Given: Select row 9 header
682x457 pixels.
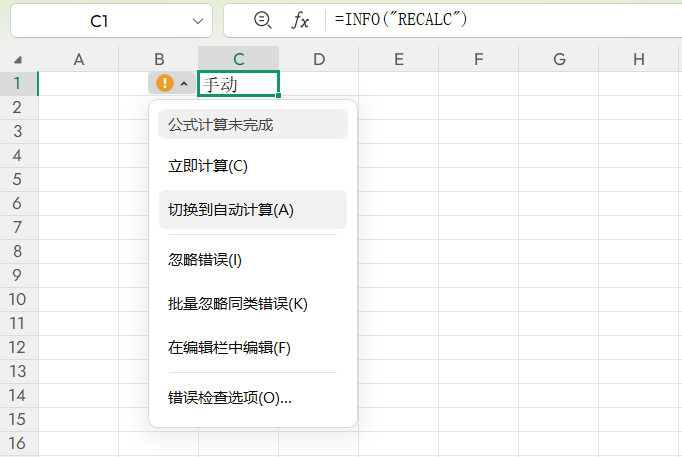Looking at the screenshot, I should 19,275.
